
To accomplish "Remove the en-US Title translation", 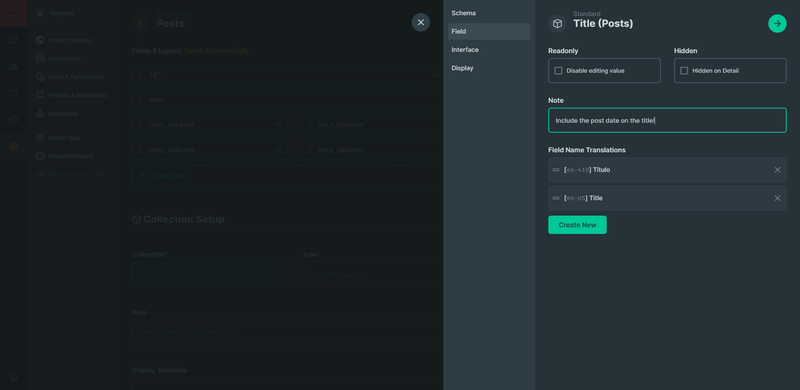I will pyautogui.click(x=777, y=198).
